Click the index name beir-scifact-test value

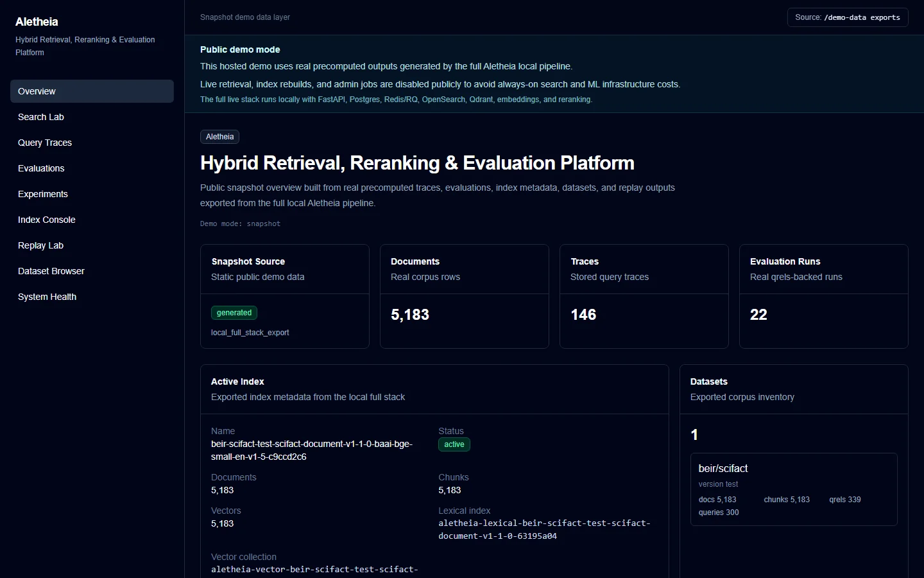click(x=312, y=450)
